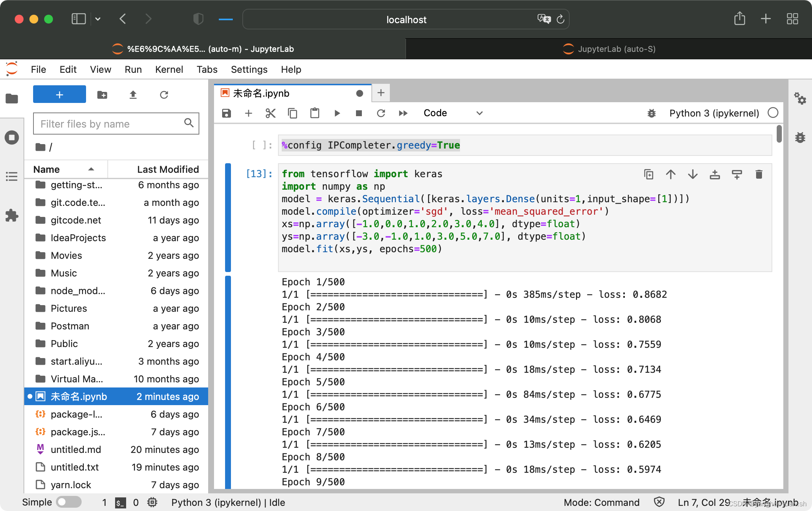Open the File Browser sidebar tab
This screenshot has height=511, width=812.
[12, 99]
